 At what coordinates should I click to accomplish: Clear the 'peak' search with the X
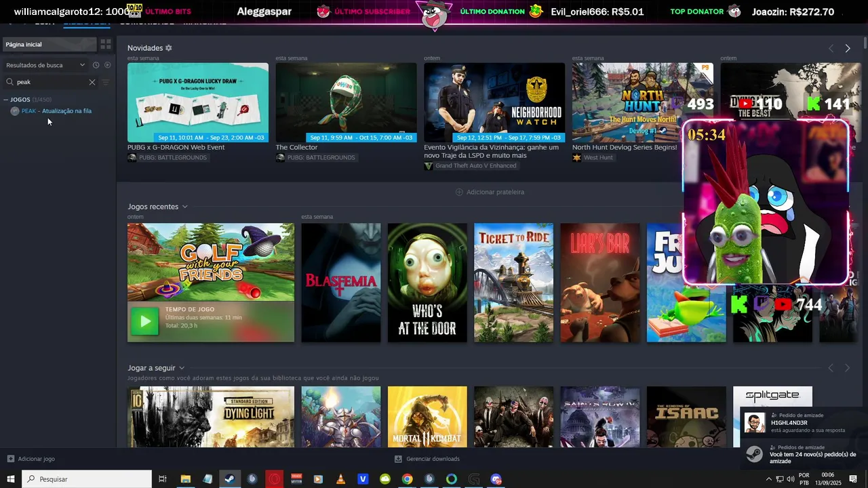[x=92, y=82]
